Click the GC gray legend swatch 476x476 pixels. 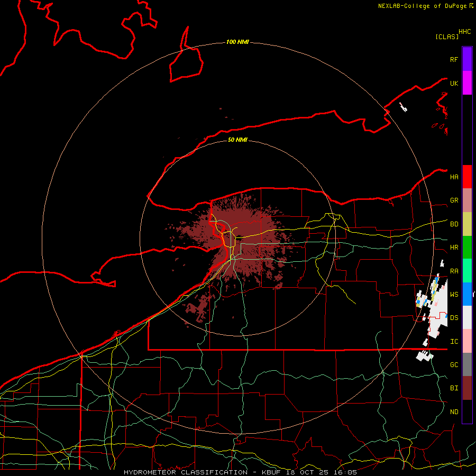pyautogui.click(x=467, y=364)
